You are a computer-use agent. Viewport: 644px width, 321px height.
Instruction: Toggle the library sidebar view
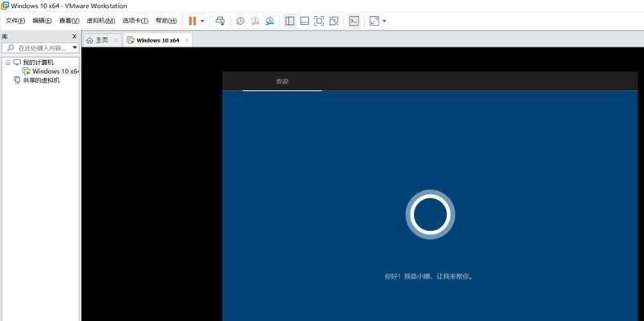click(x=290, y=21)
